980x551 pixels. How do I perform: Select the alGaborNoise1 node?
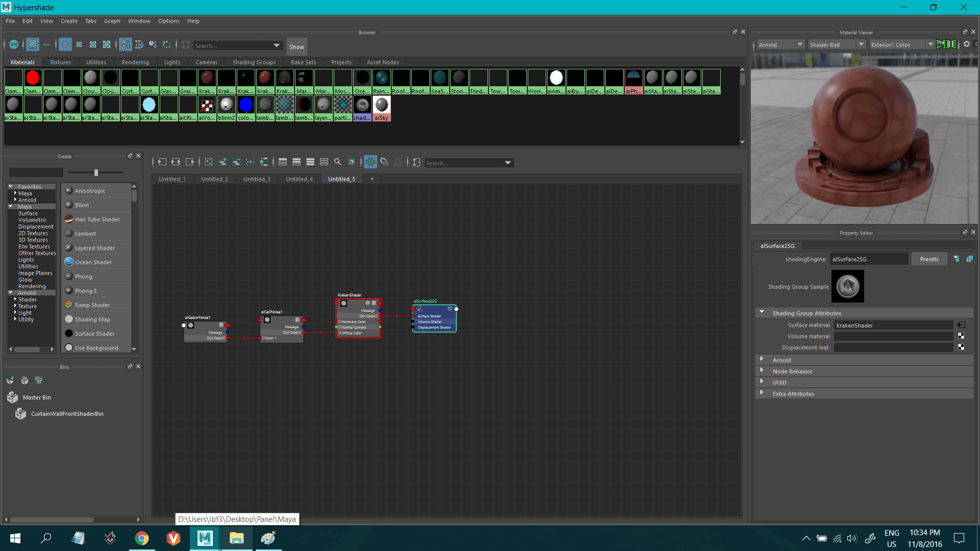pos(206,332)
